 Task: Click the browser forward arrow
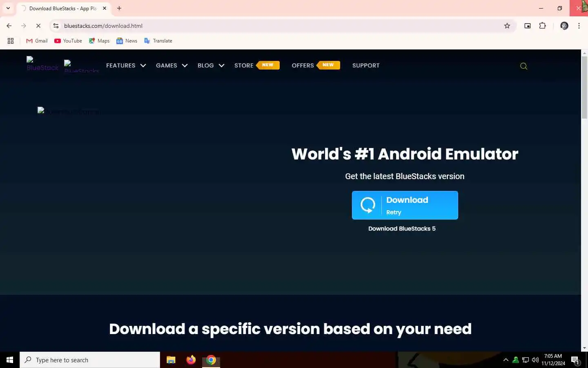(24, 26)
